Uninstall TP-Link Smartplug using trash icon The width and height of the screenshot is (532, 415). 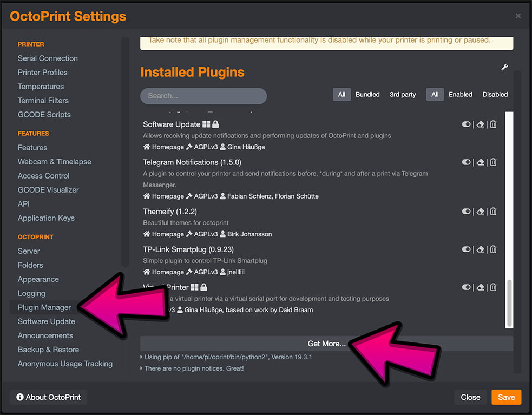point(494,250)
